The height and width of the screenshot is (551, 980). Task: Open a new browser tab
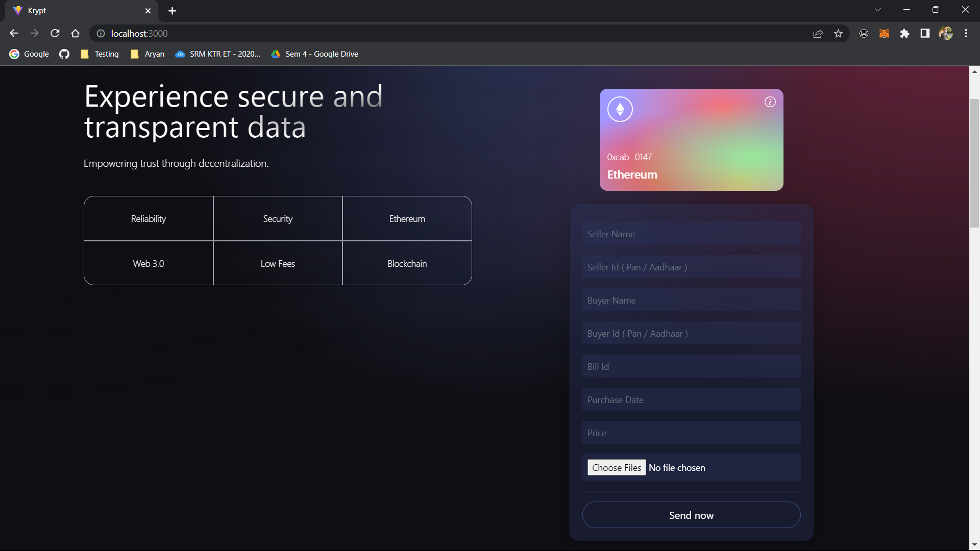(172, 11)
